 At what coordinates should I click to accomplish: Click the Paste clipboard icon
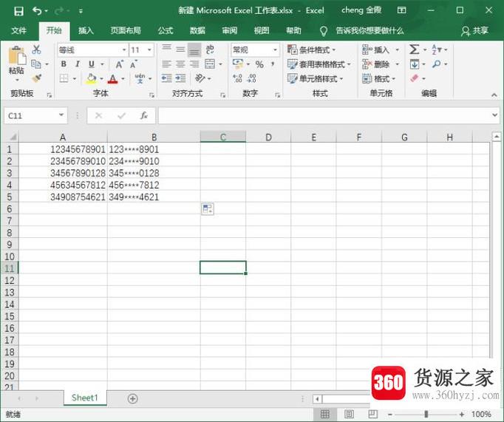(x=17, y=56)
